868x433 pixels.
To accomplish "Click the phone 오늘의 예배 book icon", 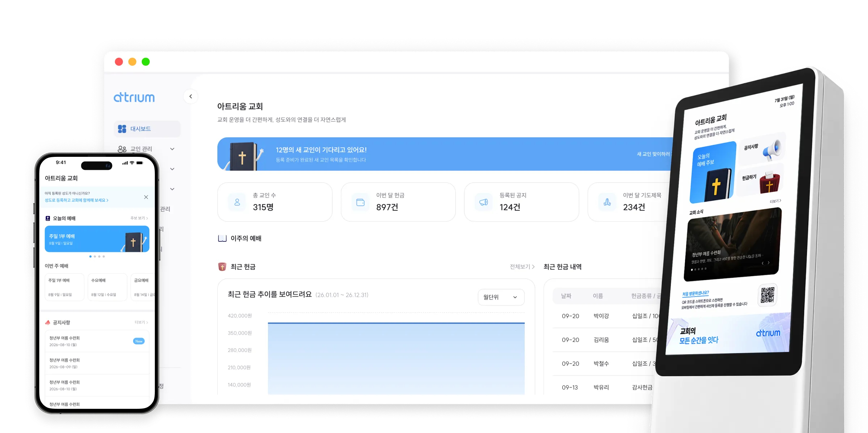I will 48,218.
